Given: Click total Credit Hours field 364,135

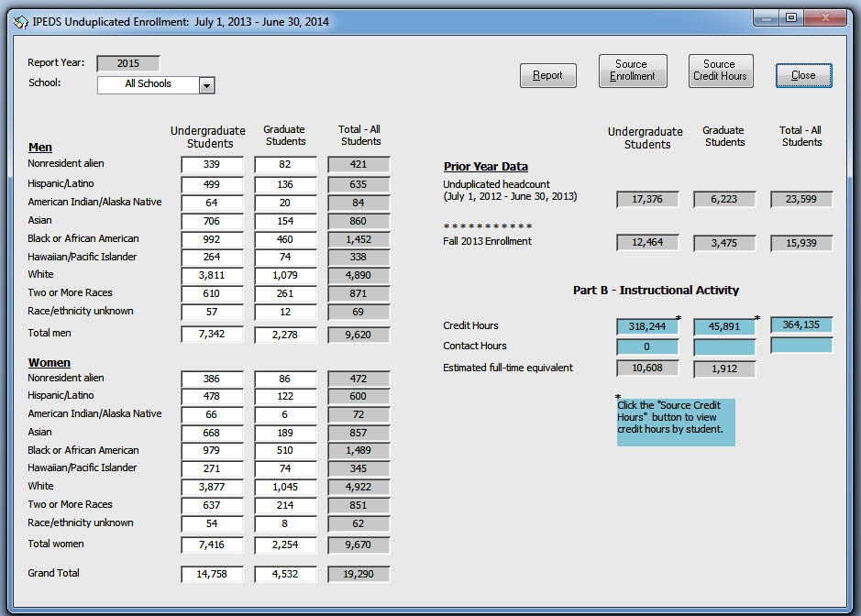Looking at the screenshot, I should [801, 325].
